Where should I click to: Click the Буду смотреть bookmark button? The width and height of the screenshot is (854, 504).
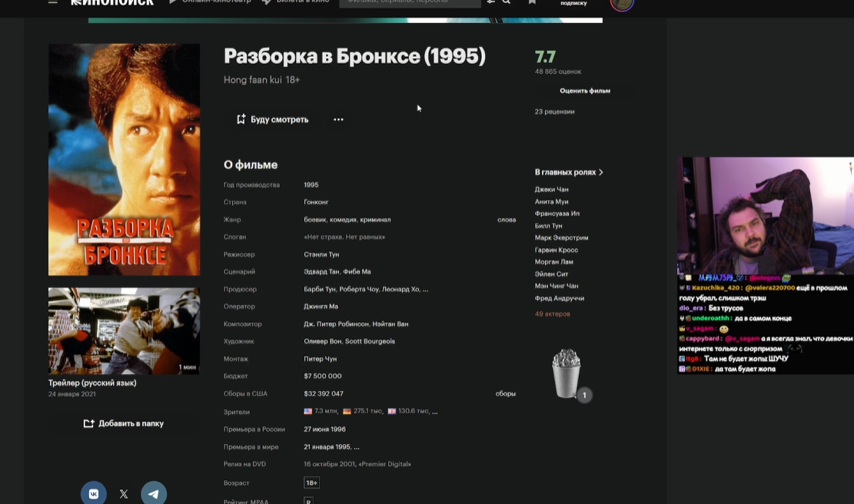click(x=272, y=119)
